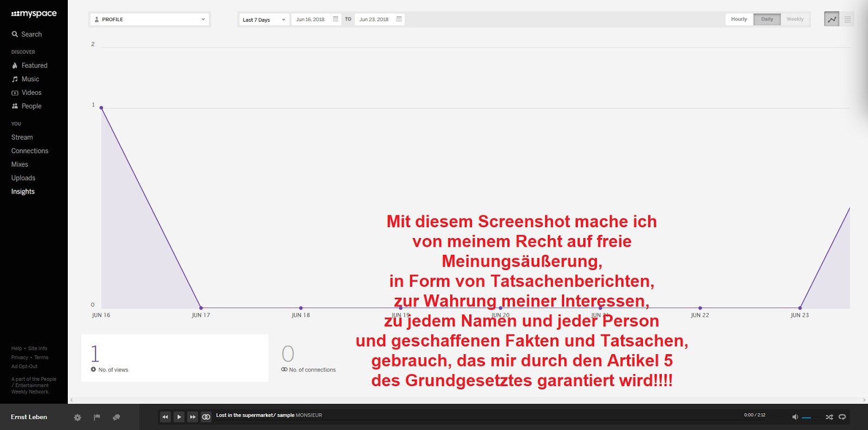
Task: Open the Privacy link
Action: point(20,357)
